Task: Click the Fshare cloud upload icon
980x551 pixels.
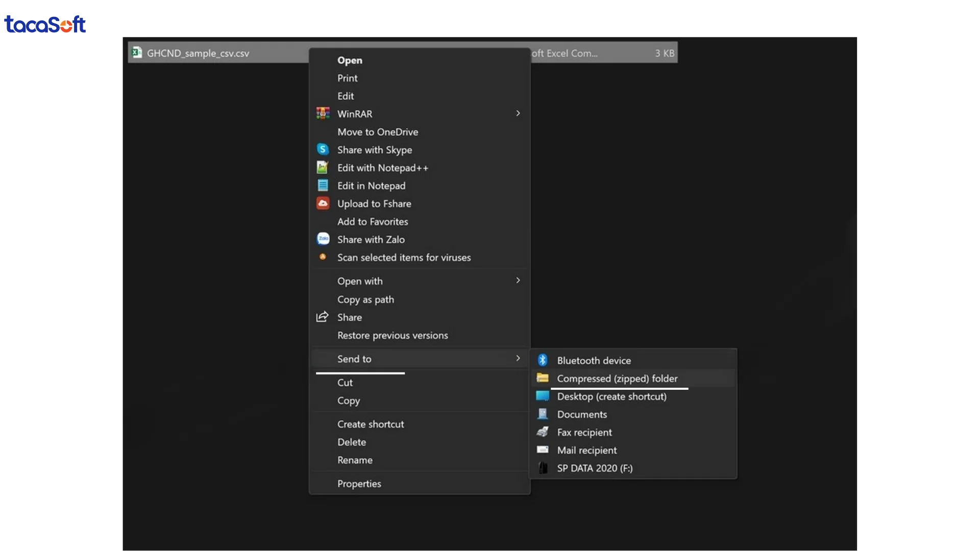Action: (x=323, y=203)
